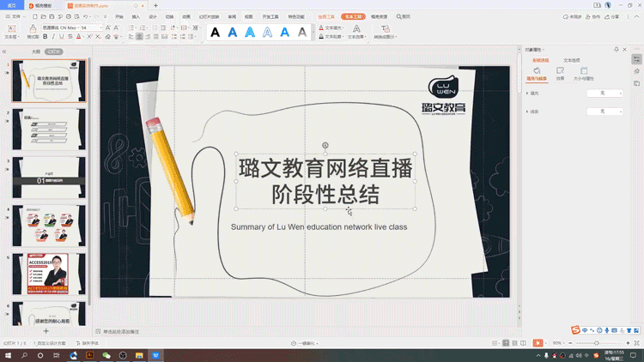Click the numbered list icon

143,27
